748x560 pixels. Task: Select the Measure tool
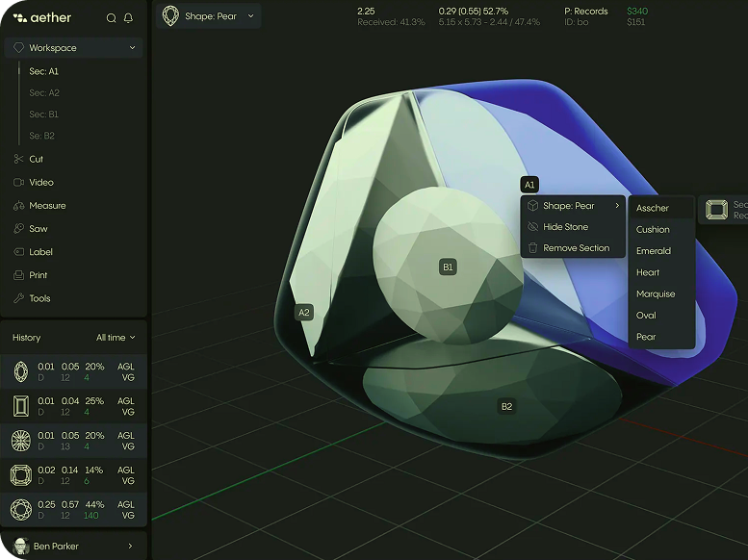(x=47, y=205)
